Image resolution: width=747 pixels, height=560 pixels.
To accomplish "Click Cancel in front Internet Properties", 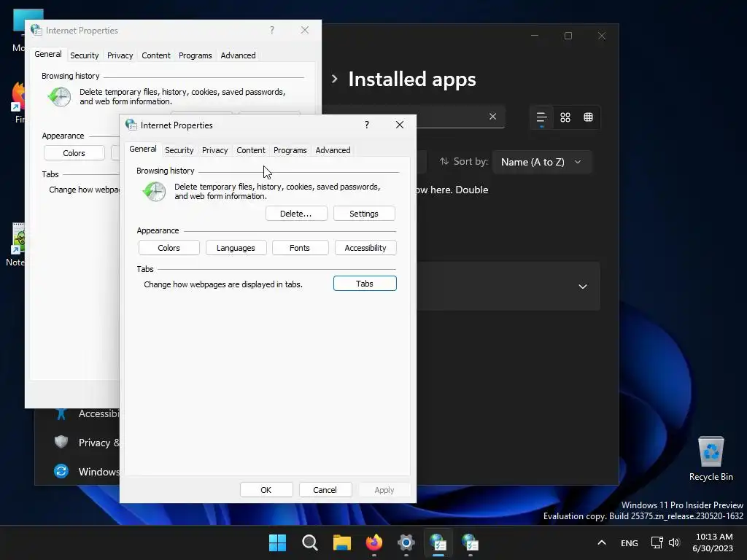I will 325,489.
